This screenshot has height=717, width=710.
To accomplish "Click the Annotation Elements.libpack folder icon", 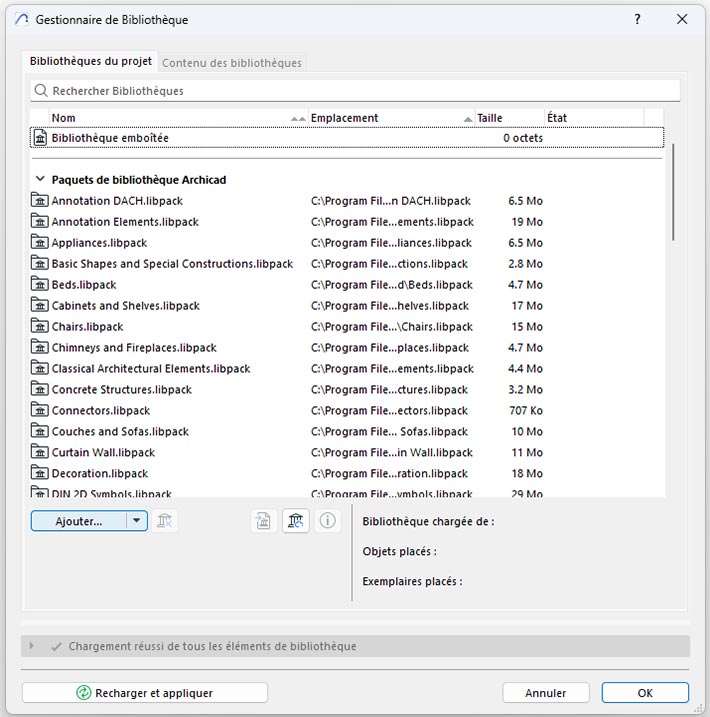I will pyautogui.click(x=40, y=221).
